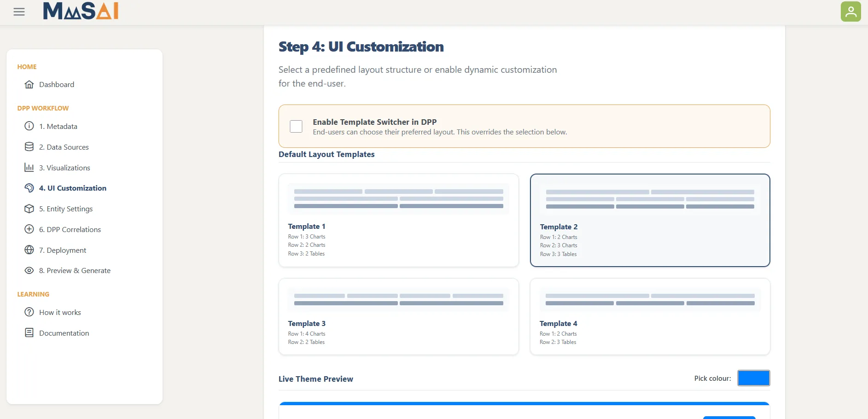Viewport: 868px width, 419px height.
Task: Click the DPP Correlations plus icon
Action: 29,229
